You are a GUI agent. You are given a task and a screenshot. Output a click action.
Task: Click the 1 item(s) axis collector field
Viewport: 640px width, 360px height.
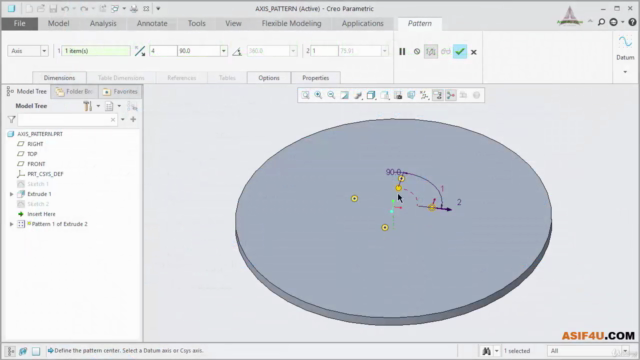[96, 51]
